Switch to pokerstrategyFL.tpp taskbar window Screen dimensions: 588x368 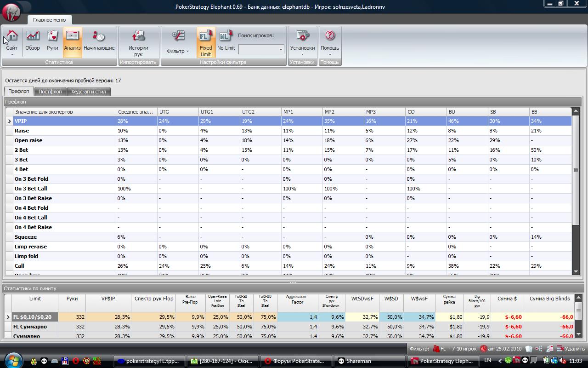[x=149, y=361]
